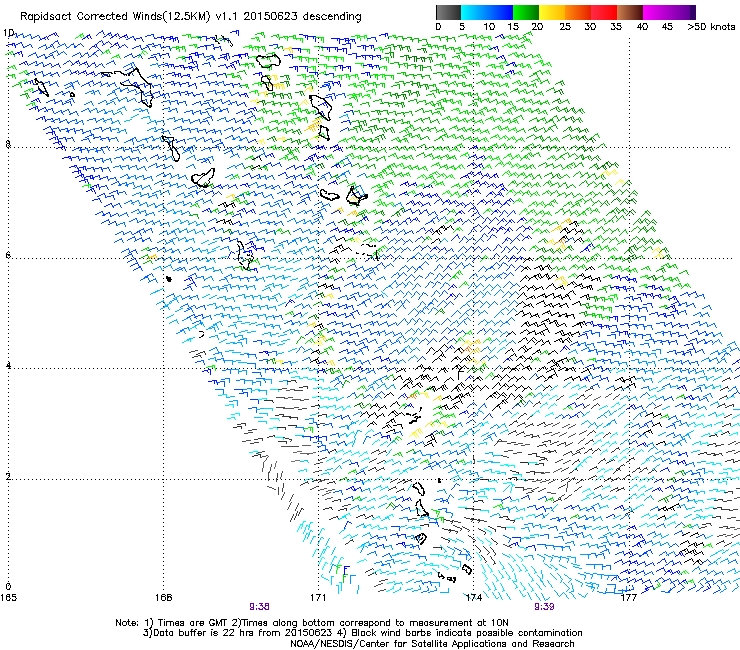Click the longitude label '174'

pos(473,598)
